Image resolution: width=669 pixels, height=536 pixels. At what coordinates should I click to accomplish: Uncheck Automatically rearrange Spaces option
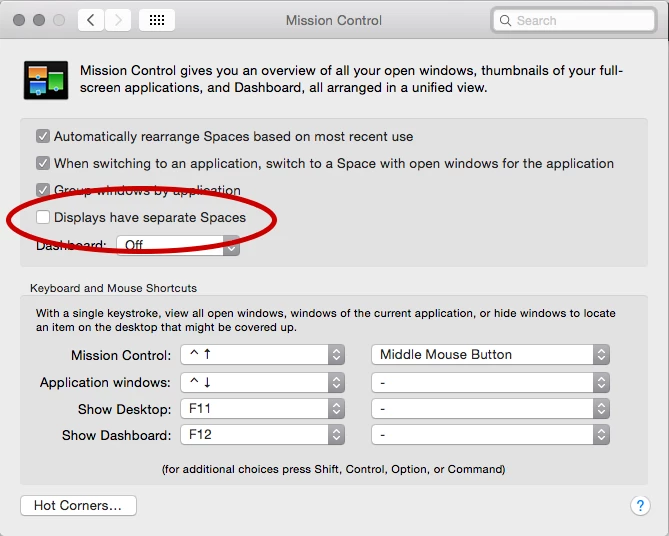[x=43, y=137]
